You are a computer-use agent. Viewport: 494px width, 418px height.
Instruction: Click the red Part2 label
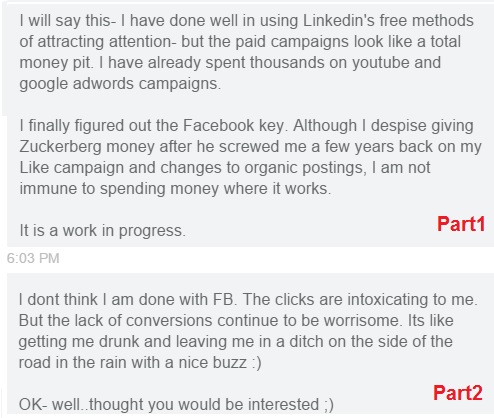pyautogui.click(x=458, y=393)
